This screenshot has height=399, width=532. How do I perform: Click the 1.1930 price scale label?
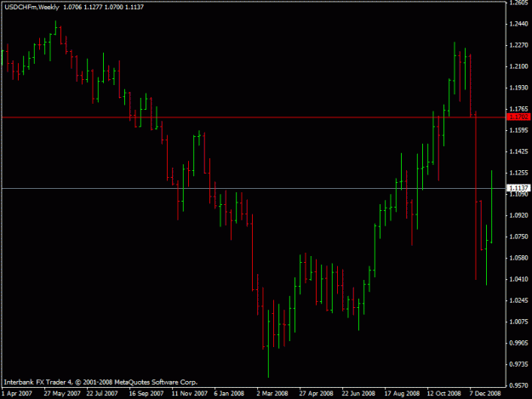click(518, 88)
